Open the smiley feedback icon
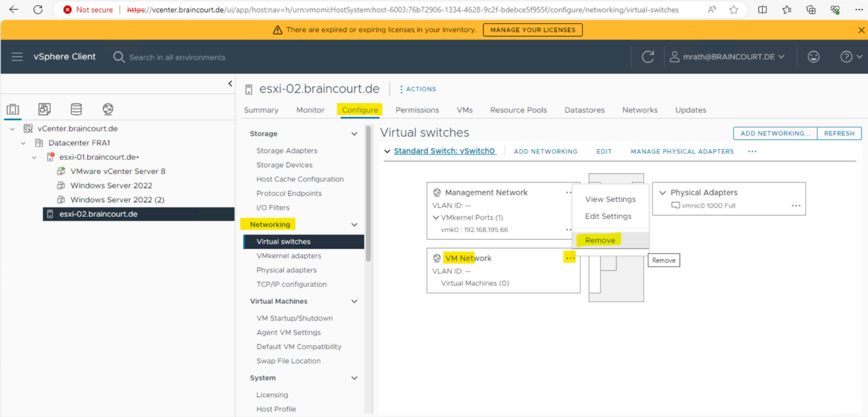The height and width of the screenshot is (417, 868). 813,57
